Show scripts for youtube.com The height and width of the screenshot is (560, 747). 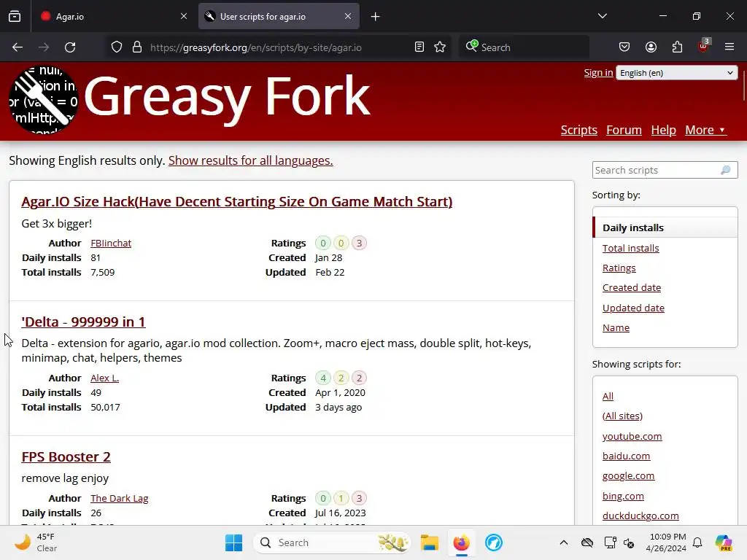point(632,436)
